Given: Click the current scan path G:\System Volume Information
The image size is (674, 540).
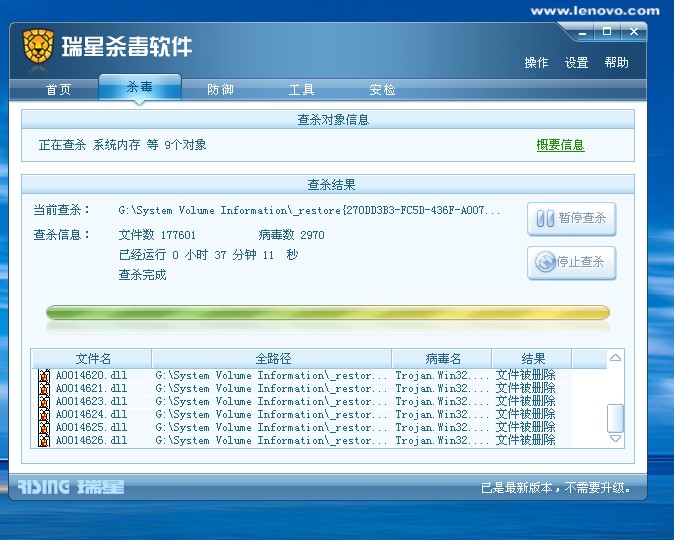Looking at the screenshot, I should point(309,211).
